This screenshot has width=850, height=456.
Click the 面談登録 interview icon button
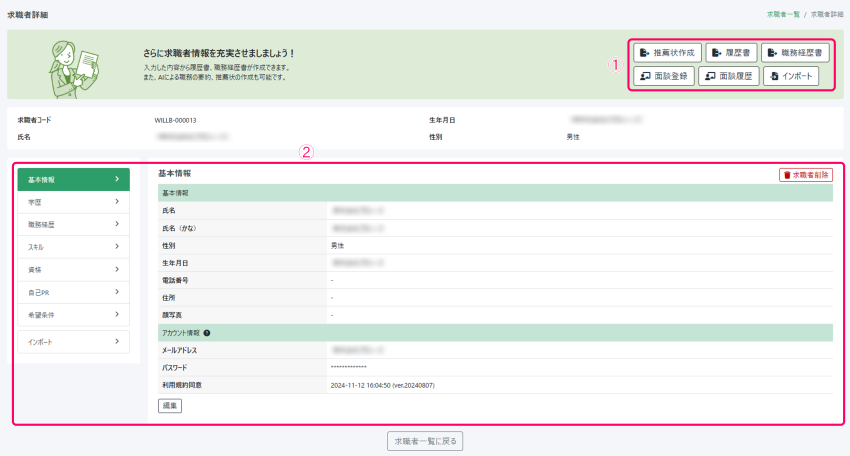pos(645,76)
